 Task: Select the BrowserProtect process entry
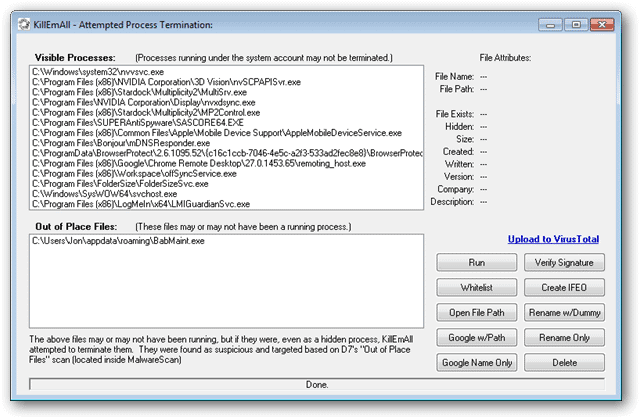coord(227,153)
